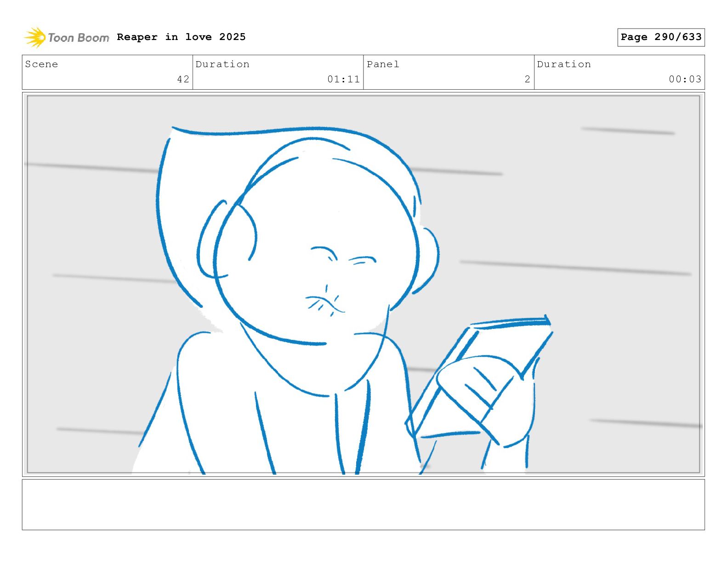Click the storyboard panel drawing thumbnail

pyautogui.click(x=364, y=284)
